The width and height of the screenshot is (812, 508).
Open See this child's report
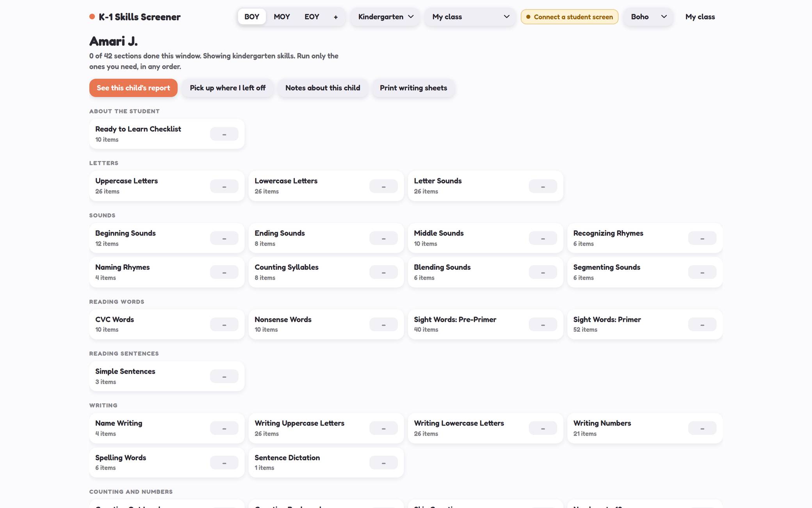[x=134, y=88]
